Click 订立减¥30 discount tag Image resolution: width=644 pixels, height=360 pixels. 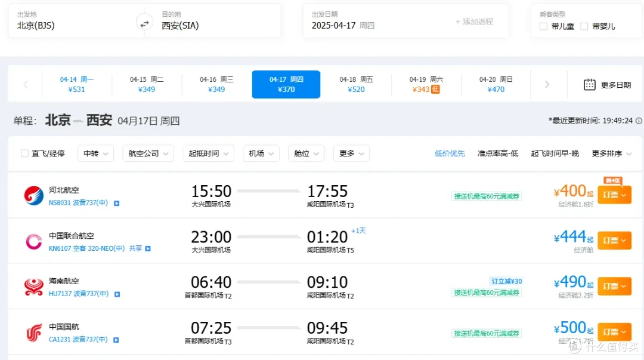pos(506,281)
